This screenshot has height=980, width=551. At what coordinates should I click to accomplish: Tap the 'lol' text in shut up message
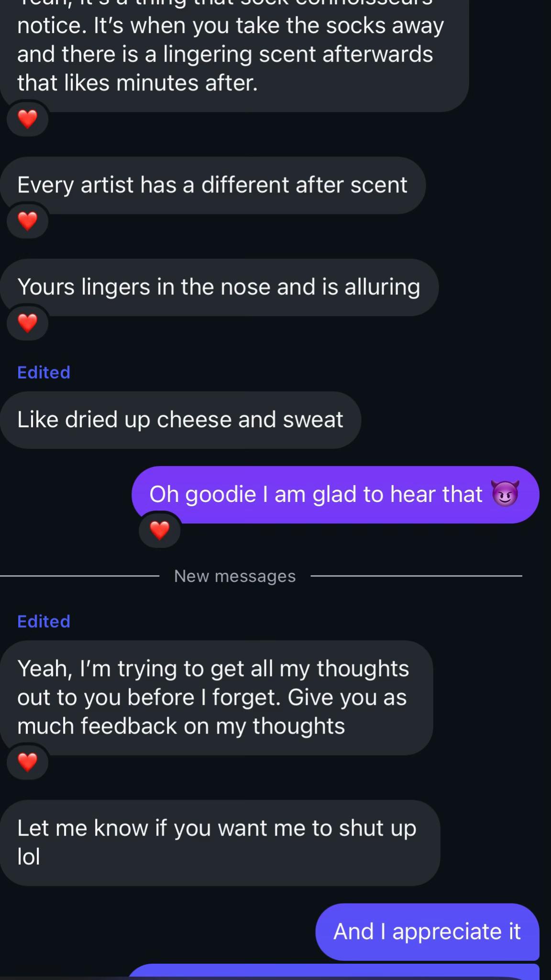coord(29,857)
